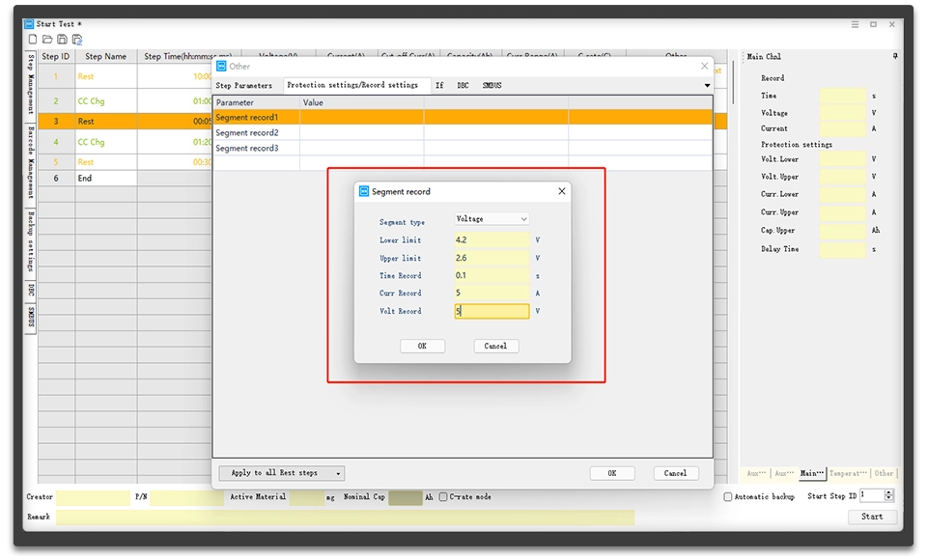Click Cancel in the Segment record dialog
927x560 pixels.
tap(495, 346)
